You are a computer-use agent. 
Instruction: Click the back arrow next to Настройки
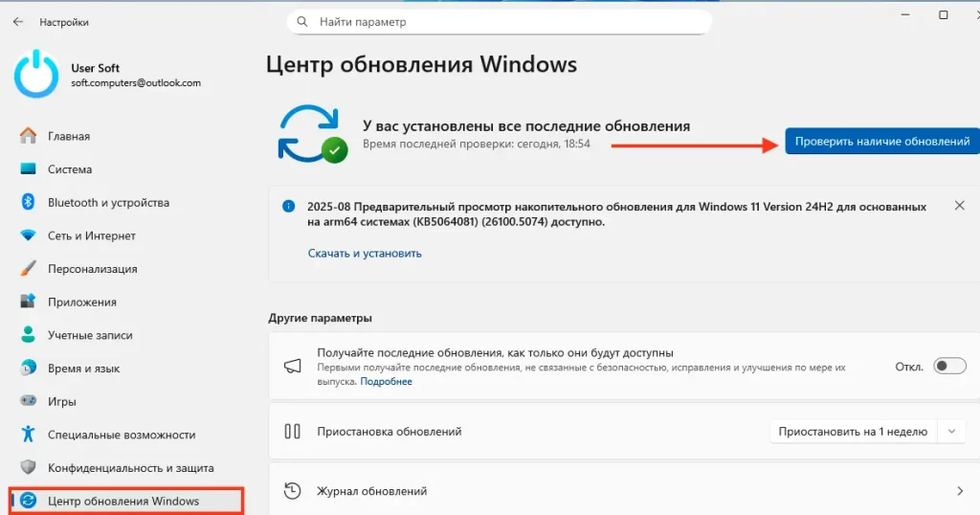[18, 22]
